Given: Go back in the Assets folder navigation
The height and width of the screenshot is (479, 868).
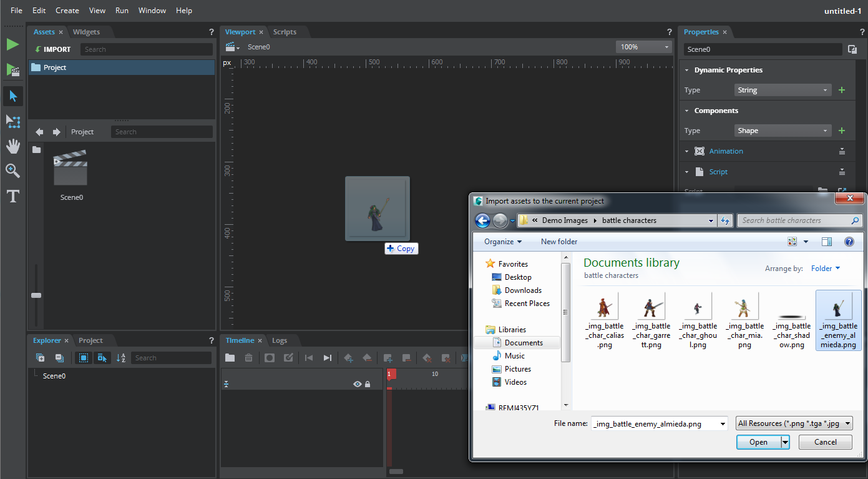Looking at the screenshot, I should pos(39,132).
